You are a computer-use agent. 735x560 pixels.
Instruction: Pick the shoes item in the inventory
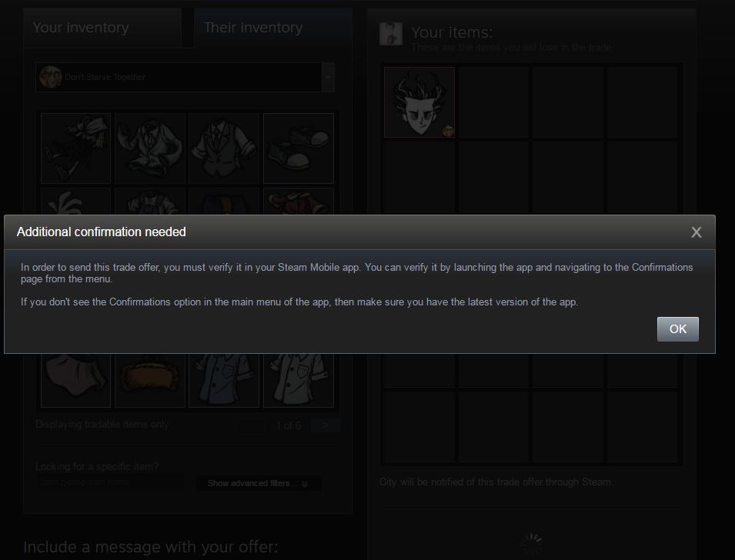point(299,148)
